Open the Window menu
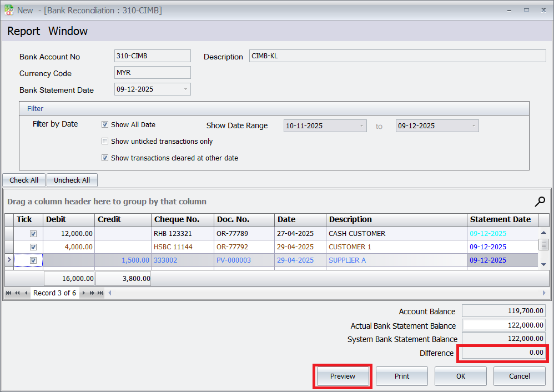 [68, 31]
